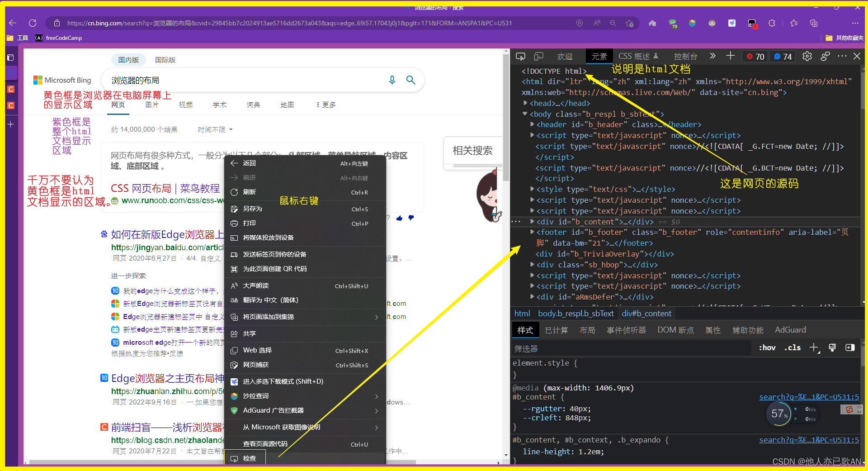Open the favorites list star icon
Viewport: 868px width, 471px height.
click(794, 23)
